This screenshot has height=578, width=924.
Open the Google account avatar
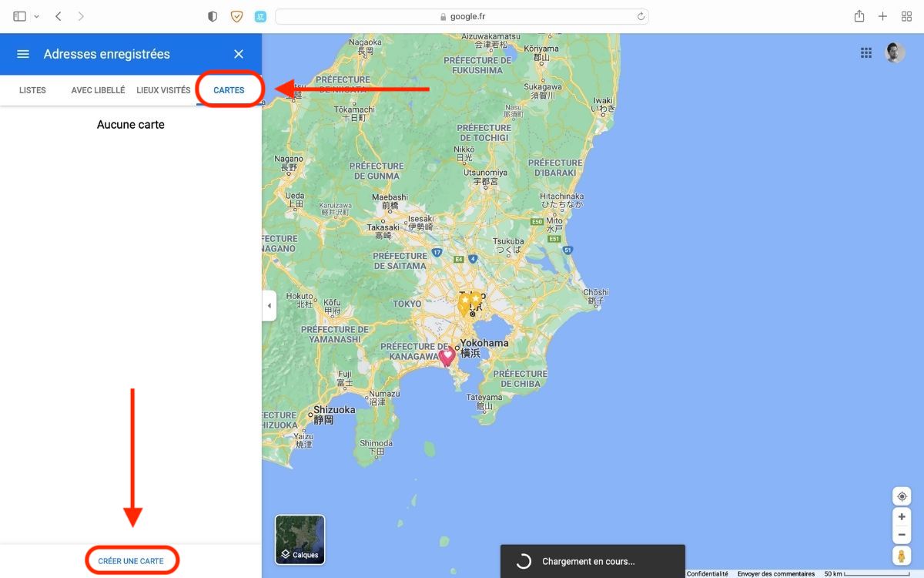click(896, 52)
